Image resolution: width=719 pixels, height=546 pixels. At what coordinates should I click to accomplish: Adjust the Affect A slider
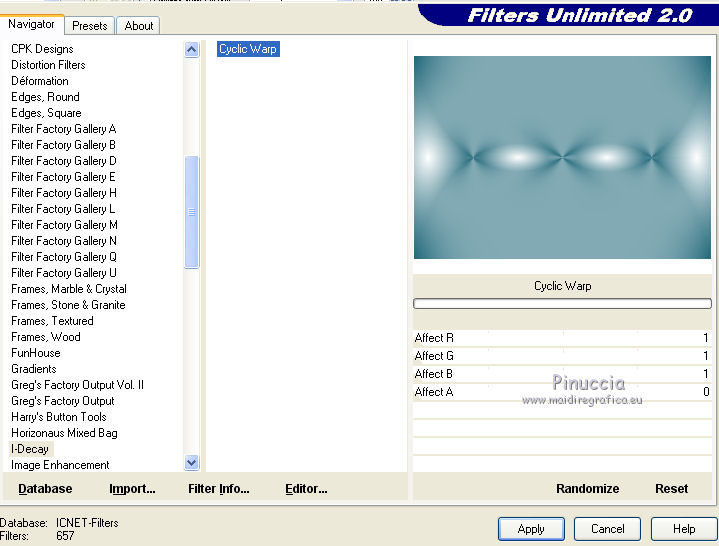coord(562,392)
